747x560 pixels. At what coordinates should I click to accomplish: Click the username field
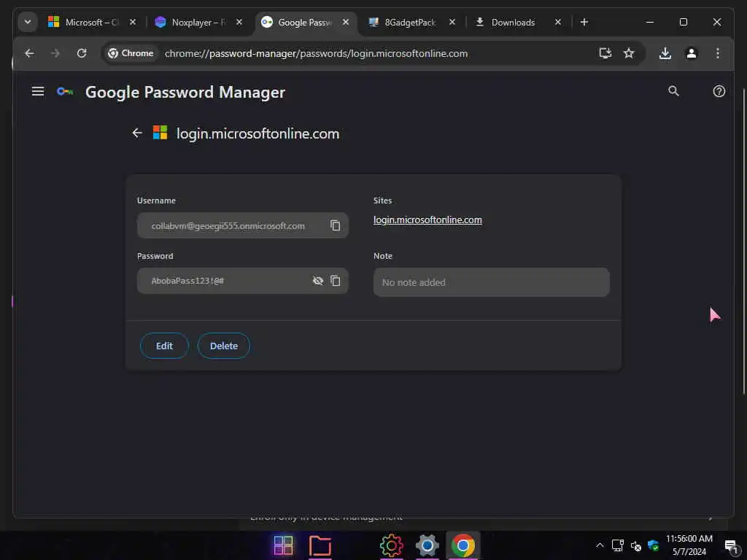pos(242,225)
